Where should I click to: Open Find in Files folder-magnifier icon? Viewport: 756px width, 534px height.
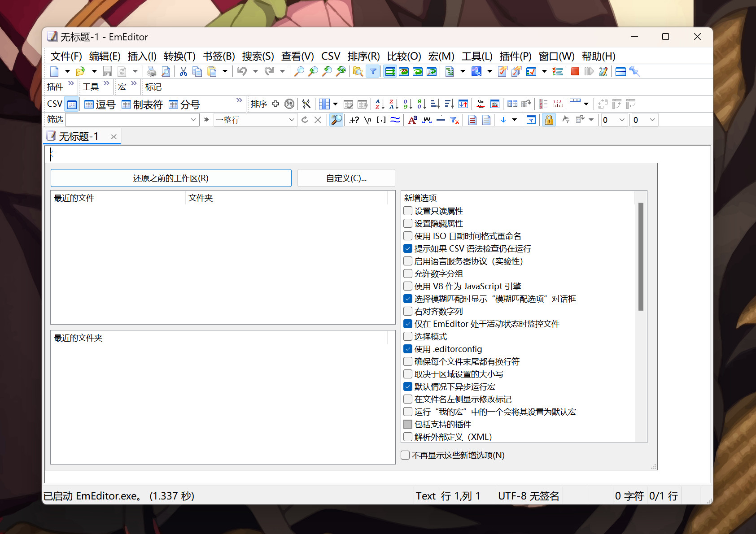pos(358,72)
